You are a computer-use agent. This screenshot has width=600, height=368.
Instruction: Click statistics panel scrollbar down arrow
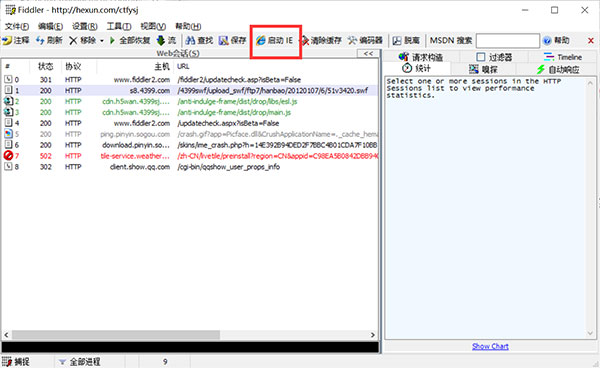click(590, 334)
